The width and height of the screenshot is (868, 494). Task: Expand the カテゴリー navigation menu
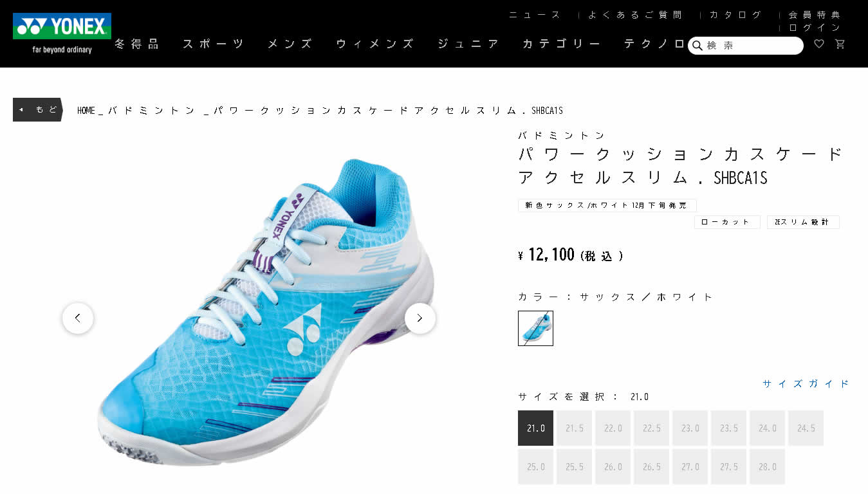[562, 44]
